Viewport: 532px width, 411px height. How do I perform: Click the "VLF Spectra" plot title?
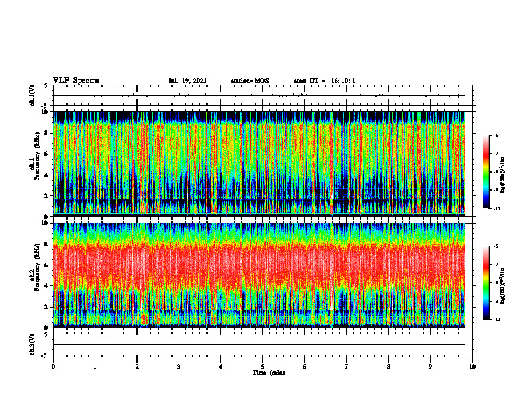(x=76, y=81)
